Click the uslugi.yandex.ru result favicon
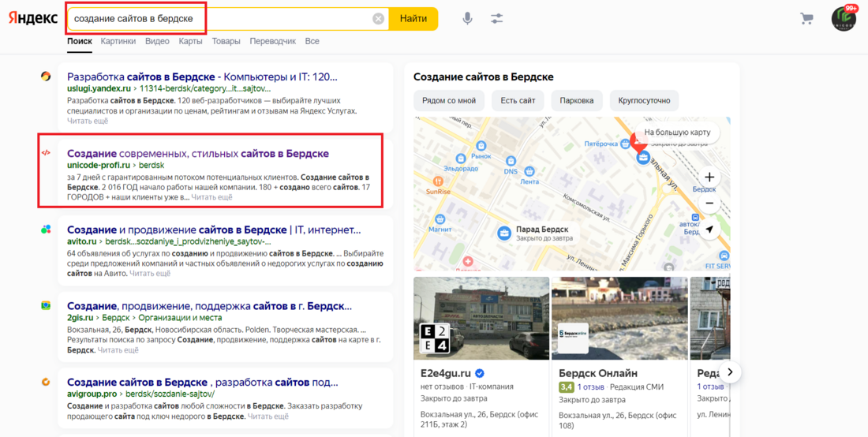The height and width of the screenshot is (437, 868). pos(46,77)
